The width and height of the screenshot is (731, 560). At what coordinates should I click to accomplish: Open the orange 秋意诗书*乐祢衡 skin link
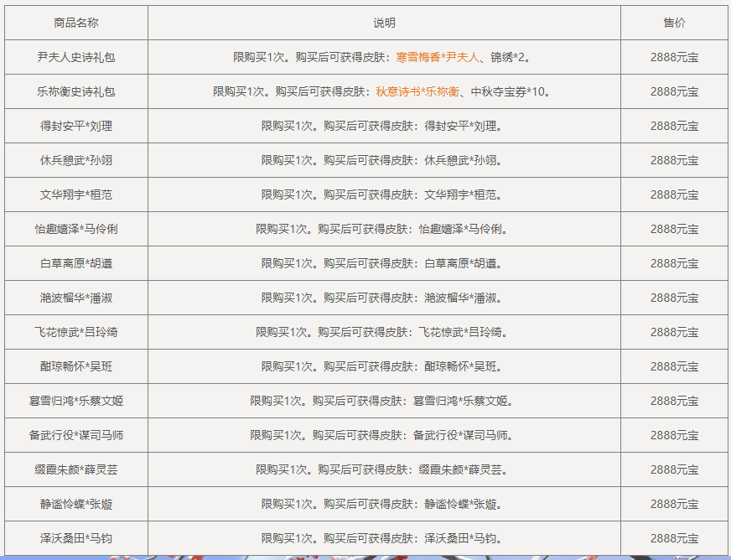point(417,91)
